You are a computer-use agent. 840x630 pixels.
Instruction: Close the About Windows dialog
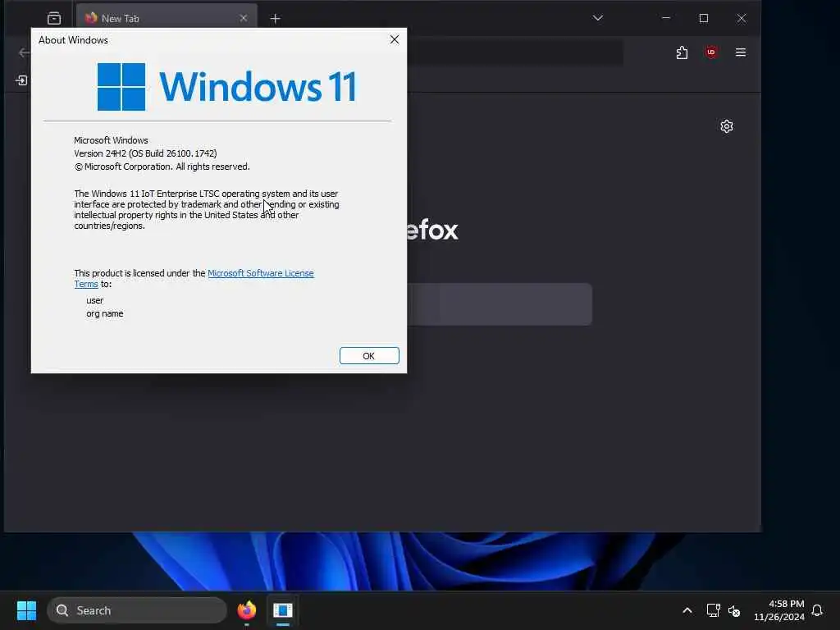click(x=395, y=39)
